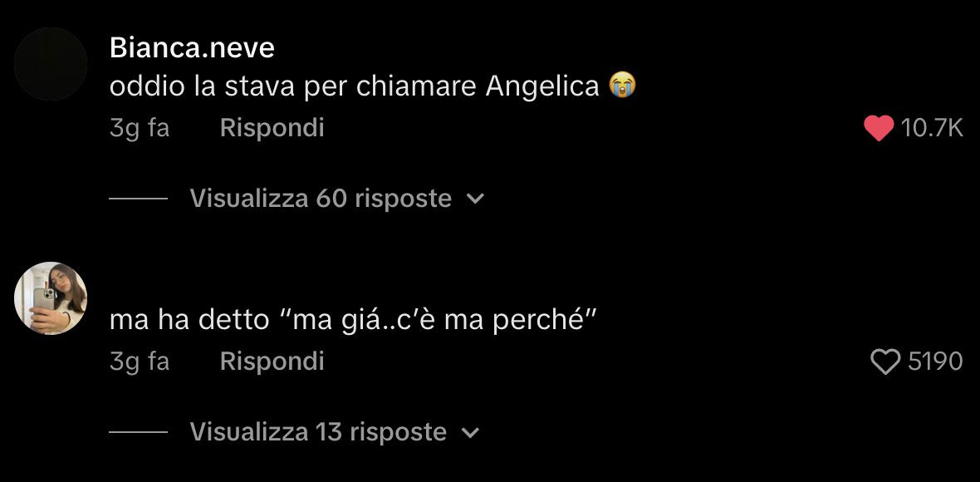This screenshot has height=482, width=980.
Task: Open the mirror-selfie profile picture
Action: 51,298
